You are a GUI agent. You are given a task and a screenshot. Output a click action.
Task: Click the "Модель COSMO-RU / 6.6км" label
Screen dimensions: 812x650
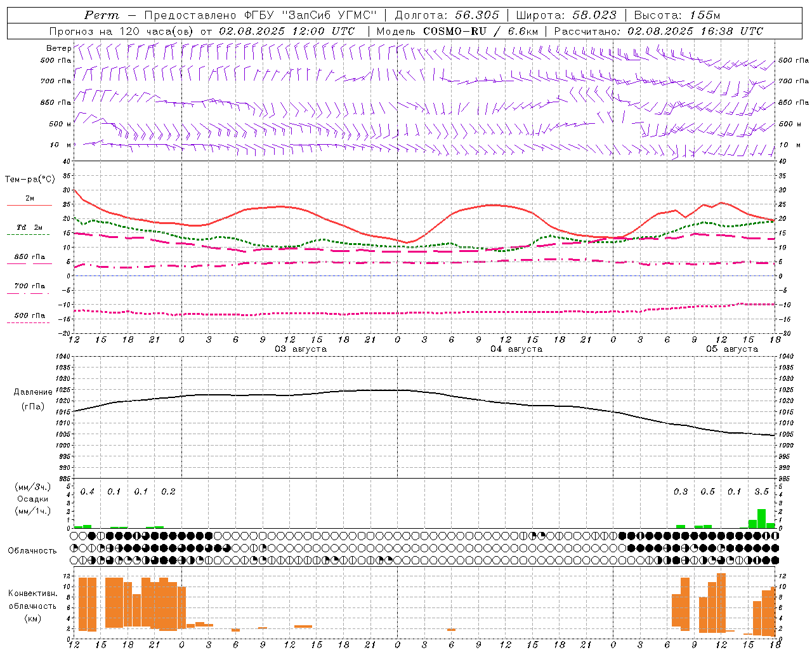457,31
